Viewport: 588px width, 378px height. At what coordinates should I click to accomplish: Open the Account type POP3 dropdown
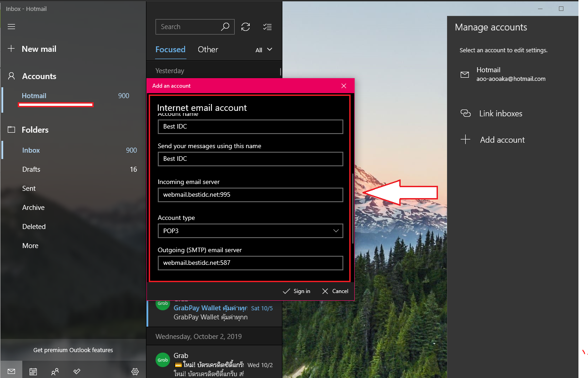251,231
